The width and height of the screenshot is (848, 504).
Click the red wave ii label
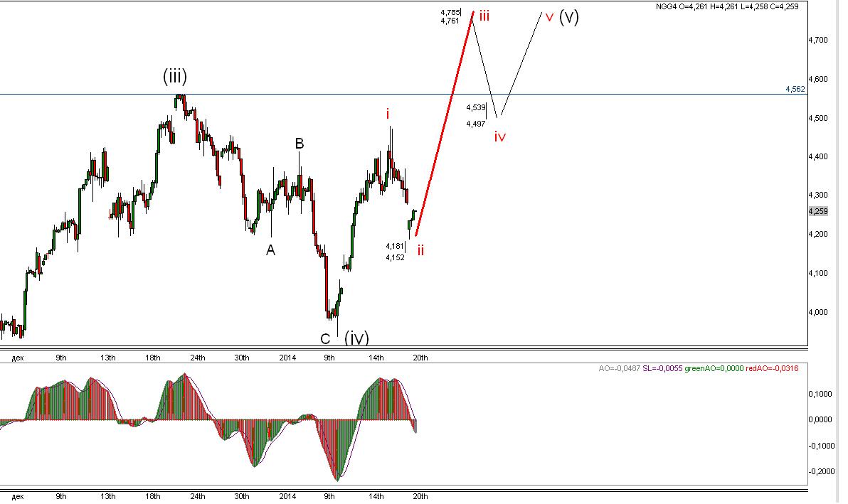(420, 250)
